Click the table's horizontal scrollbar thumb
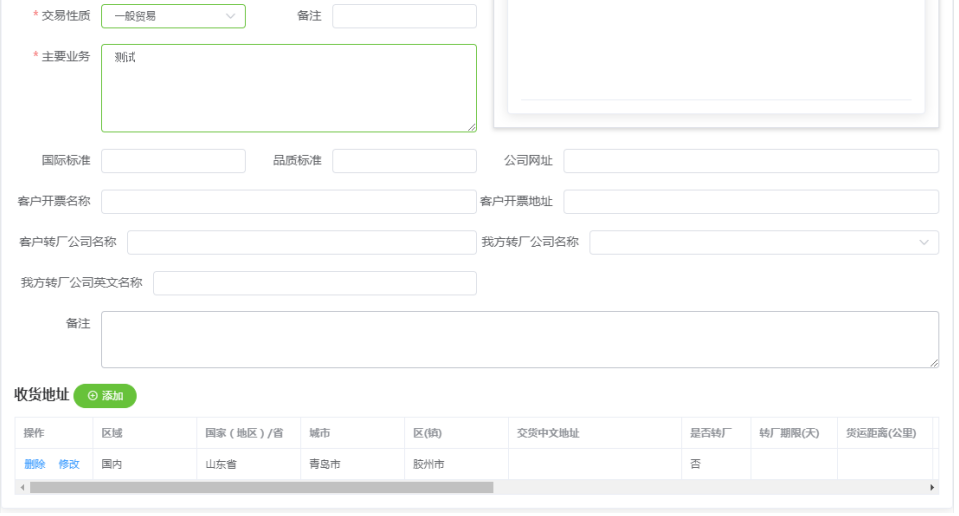 tap(262, 487)
